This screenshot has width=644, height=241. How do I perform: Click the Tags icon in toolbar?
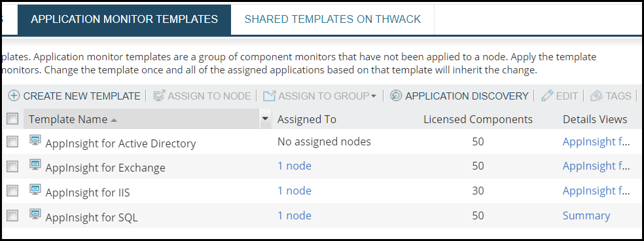tap(596, 96)
